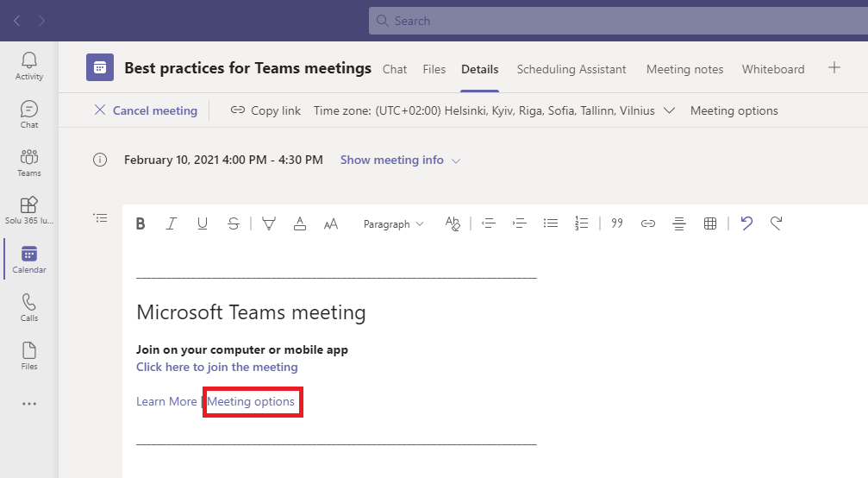Open Calls from left sidebar
The height and width of the screenshot is (478, 868).
pyautogui.click(x=29, y=307)
